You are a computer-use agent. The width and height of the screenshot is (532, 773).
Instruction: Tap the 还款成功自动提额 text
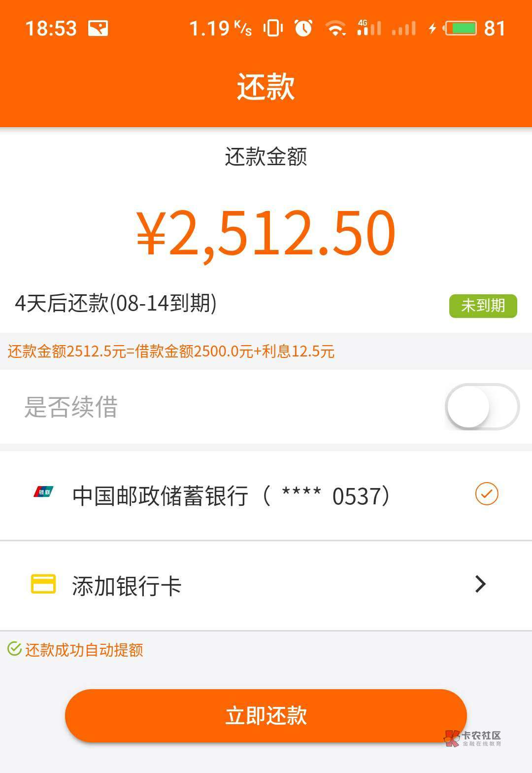84,650
